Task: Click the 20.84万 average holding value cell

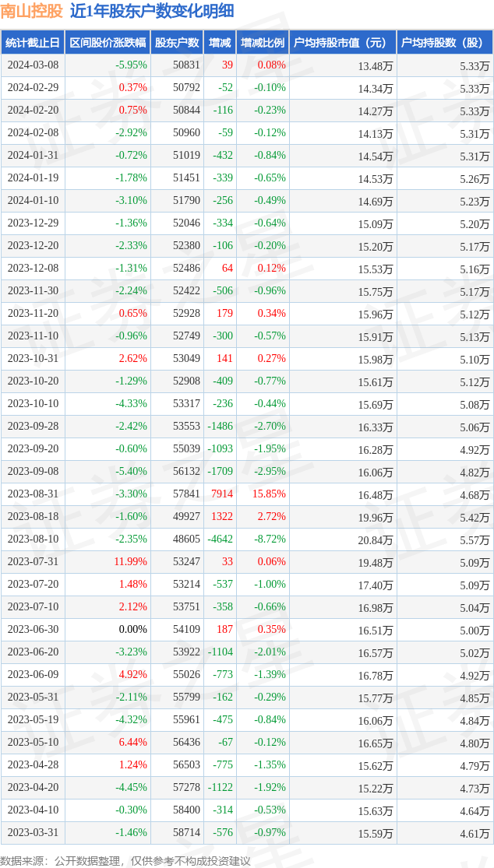Action: click(x=375, y=539)
